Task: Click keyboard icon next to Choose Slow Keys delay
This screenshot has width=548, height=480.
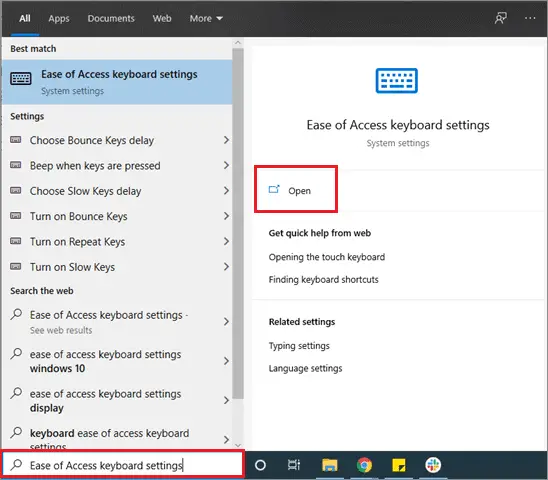Action: click(x=15, y=191)
